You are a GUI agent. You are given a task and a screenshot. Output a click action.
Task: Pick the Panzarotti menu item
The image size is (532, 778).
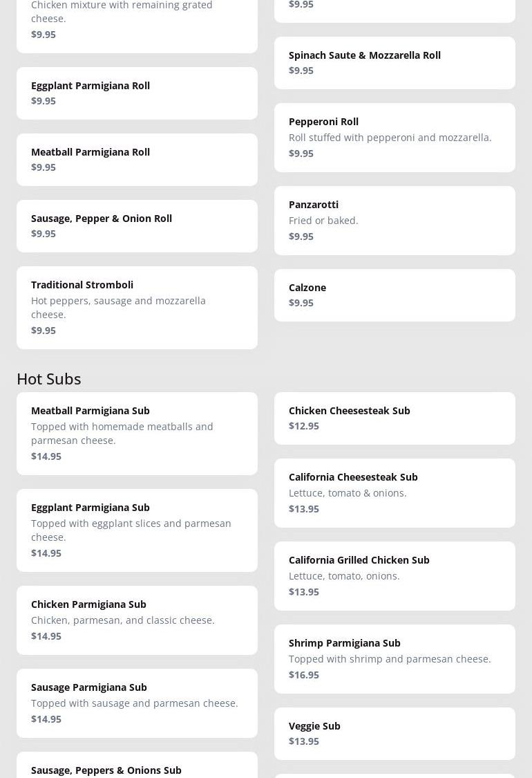(x=395, y=220)
